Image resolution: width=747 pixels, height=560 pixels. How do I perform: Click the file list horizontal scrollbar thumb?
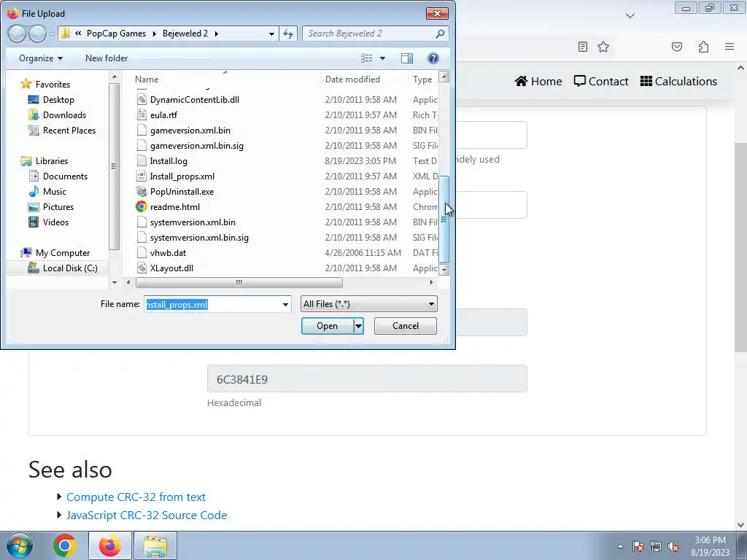click(239, 282)
